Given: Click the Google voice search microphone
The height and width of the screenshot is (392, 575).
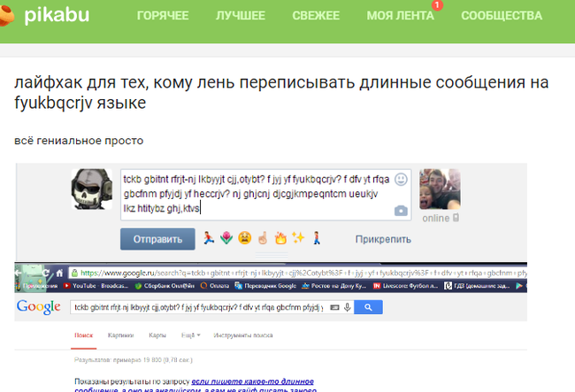Looking at the screenshot, I should pos(346,307).
